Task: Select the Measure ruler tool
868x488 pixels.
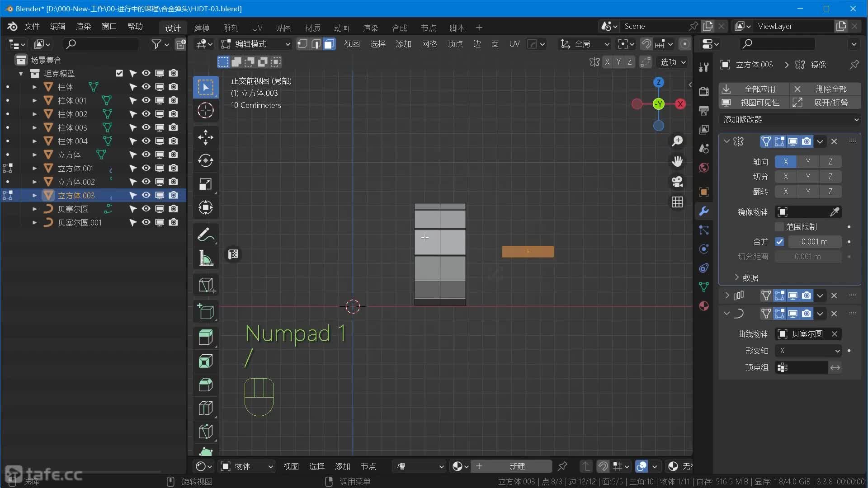Action: coord(206,258)
